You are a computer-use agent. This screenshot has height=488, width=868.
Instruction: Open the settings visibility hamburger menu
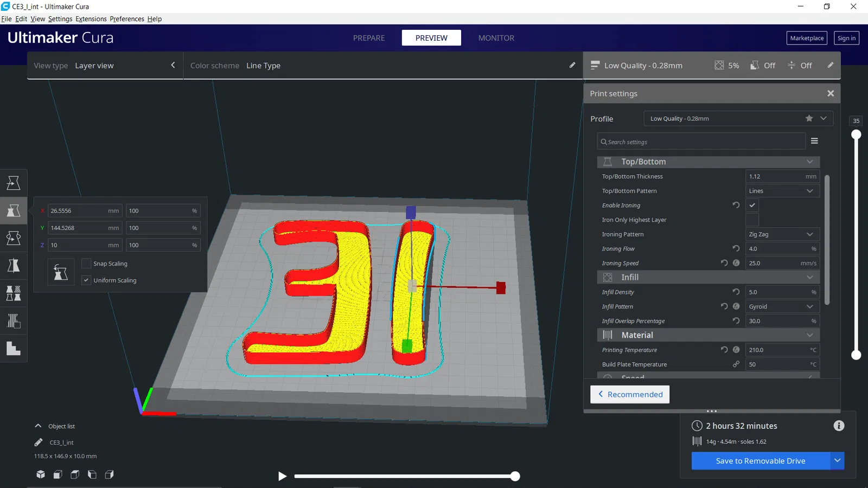click(814, 141)
